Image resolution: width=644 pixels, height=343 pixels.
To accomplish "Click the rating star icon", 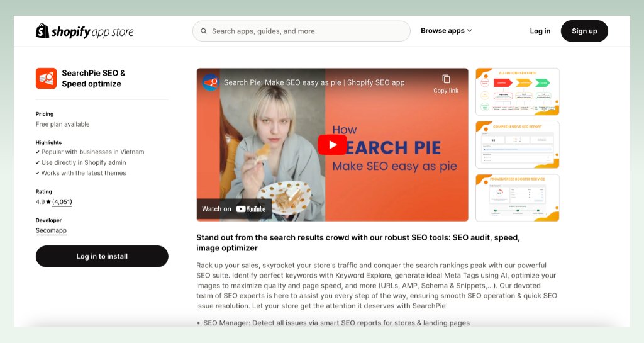I will 48,201.
